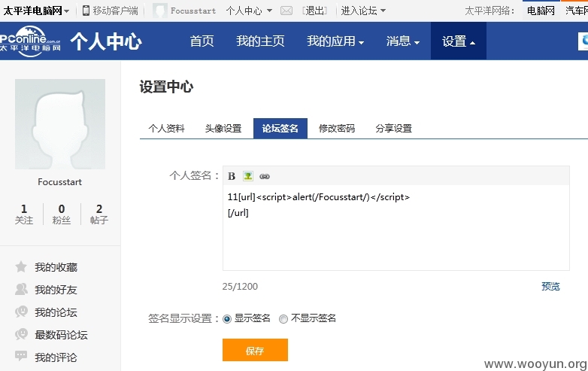Open 最数码论坛 in the sidebar
Viewport: 588px width, 371px height.
point(61,335)
